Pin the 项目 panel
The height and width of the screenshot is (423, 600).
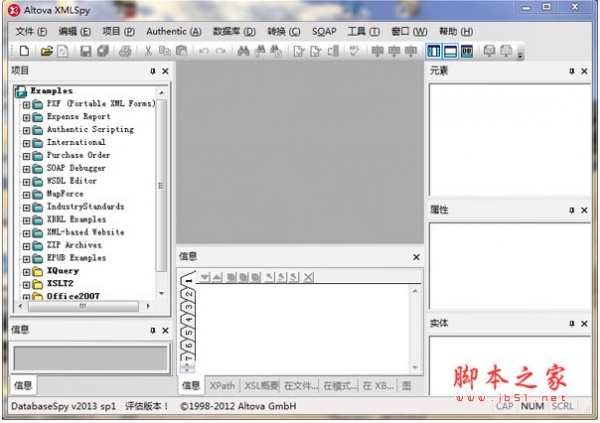(x=153, y=71)
